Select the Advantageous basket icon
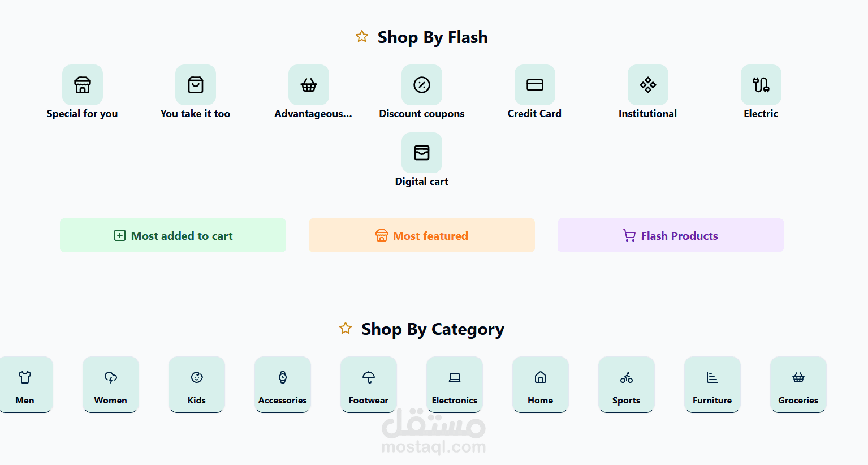This screenshot has width=868, height=465. pos(309,85)
